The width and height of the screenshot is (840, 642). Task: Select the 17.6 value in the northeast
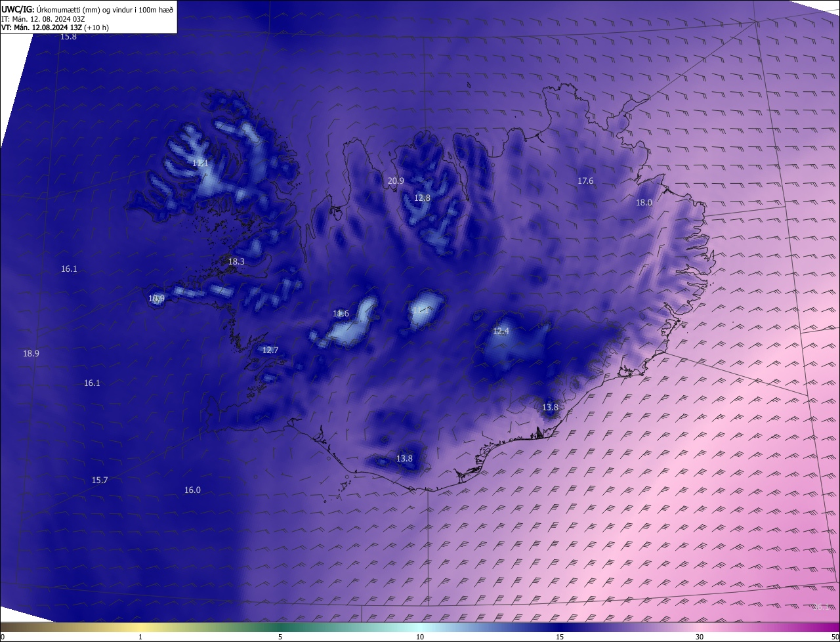click(585, 181)
